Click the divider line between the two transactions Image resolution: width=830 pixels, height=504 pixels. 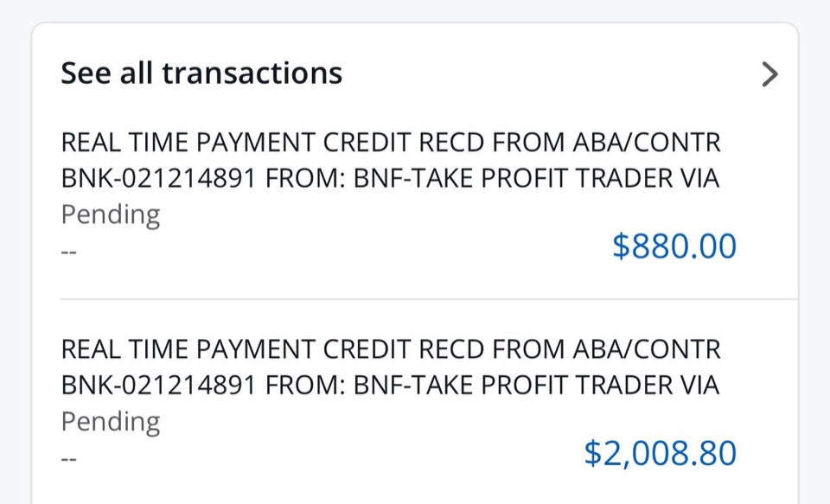tap(429, 299)
